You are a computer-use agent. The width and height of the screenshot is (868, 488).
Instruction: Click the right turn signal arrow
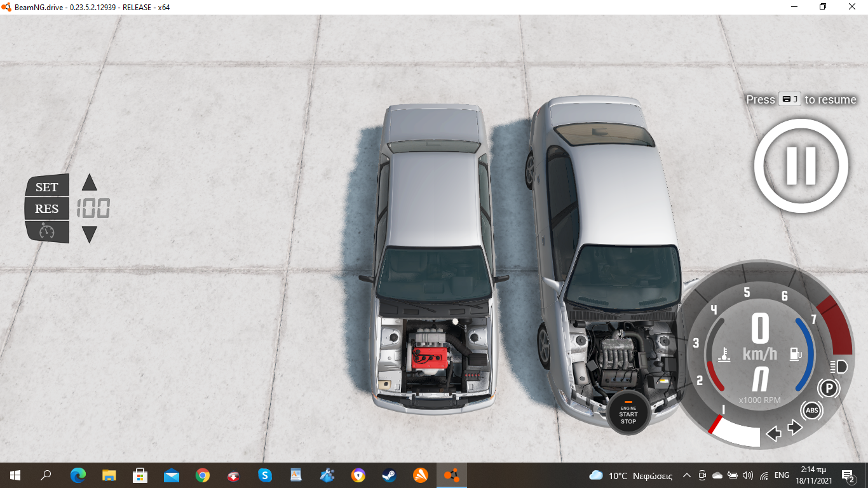tap(796, 428)
